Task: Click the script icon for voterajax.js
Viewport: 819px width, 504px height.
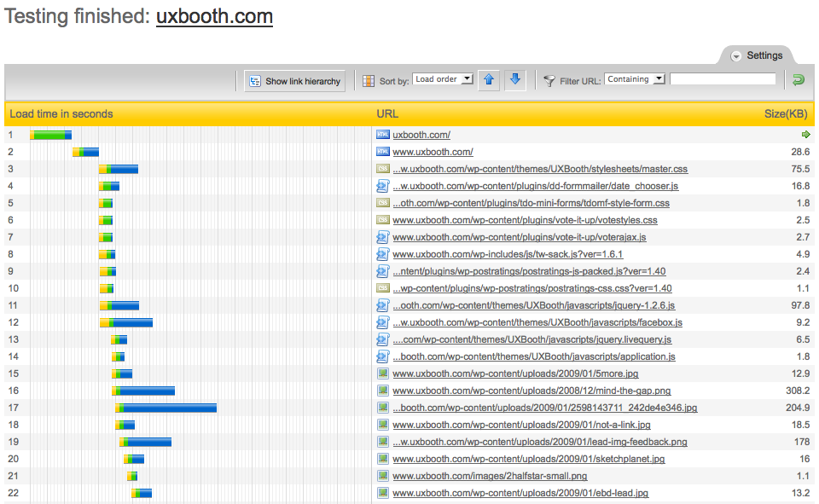Action: (383, 237)
